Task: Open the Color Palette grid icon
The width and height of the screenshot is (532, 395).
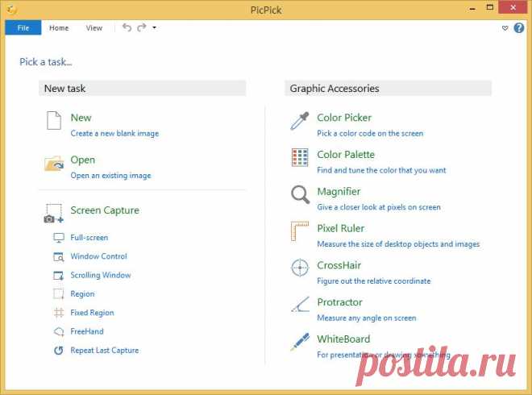Action: coord(300,158)
